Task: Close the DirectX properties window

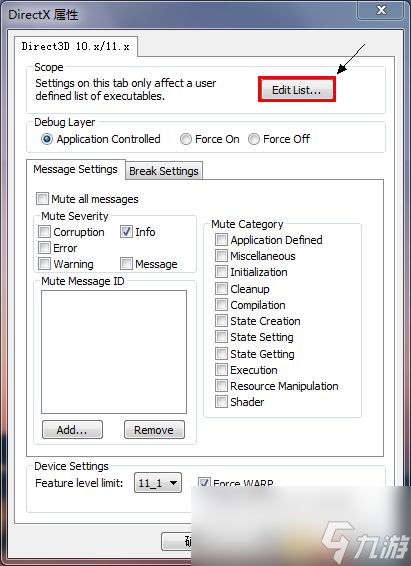Action: click(381, 10)
